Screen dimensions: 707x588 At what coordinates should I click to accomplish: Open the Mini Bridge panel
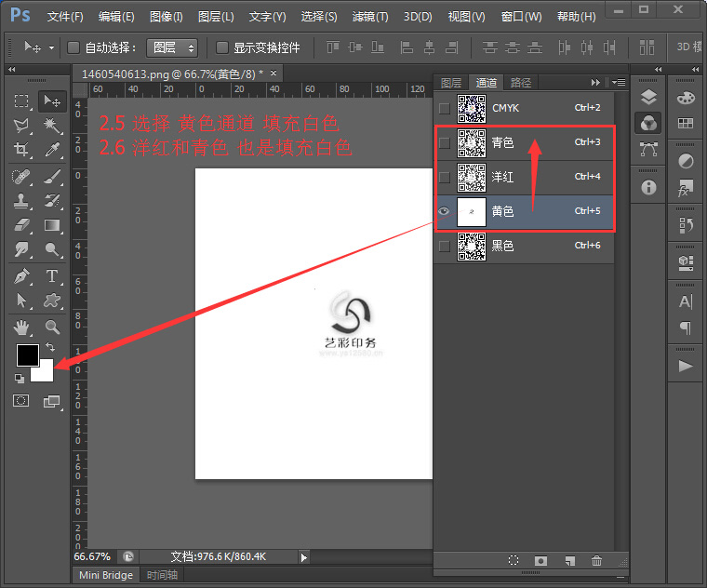coord(105,575)
